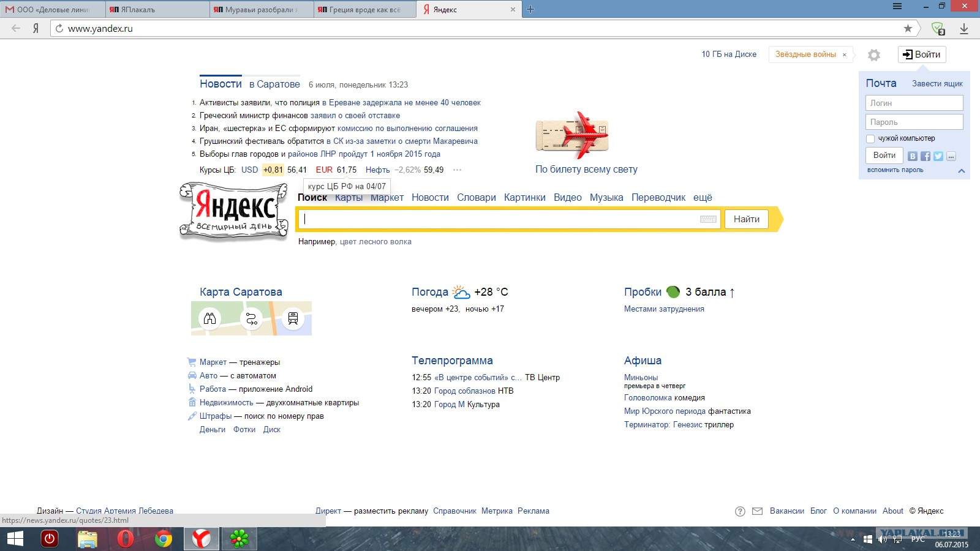This screenshot has width=980, height=551.
Task: Click the browser address bar
Action: point(478,28)
